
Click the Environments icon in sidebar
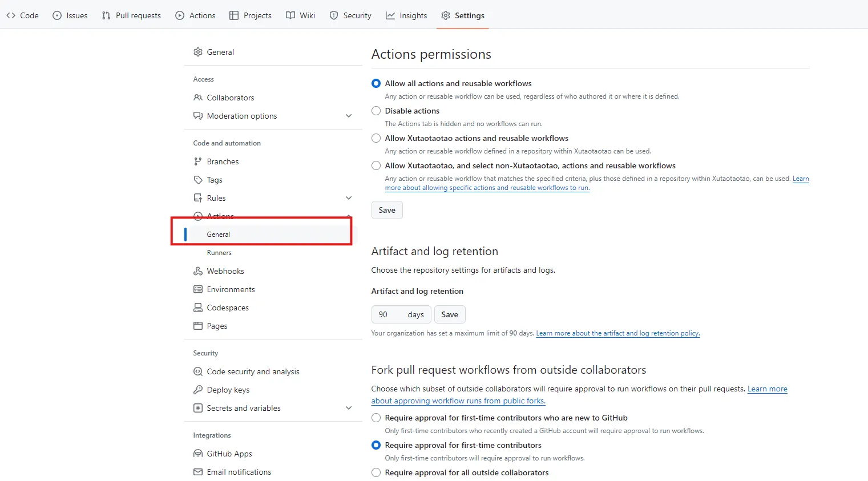click(198, 289)
